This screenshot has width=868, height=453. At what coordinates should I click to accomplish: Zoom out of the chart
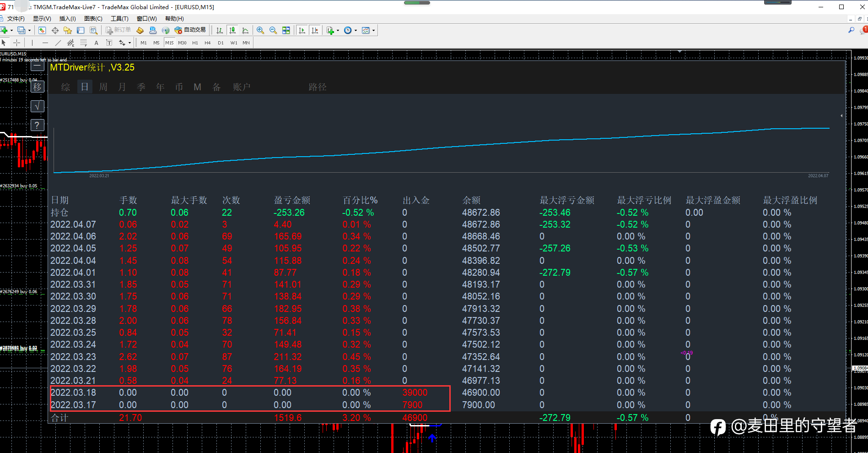(x=273, y=30)
